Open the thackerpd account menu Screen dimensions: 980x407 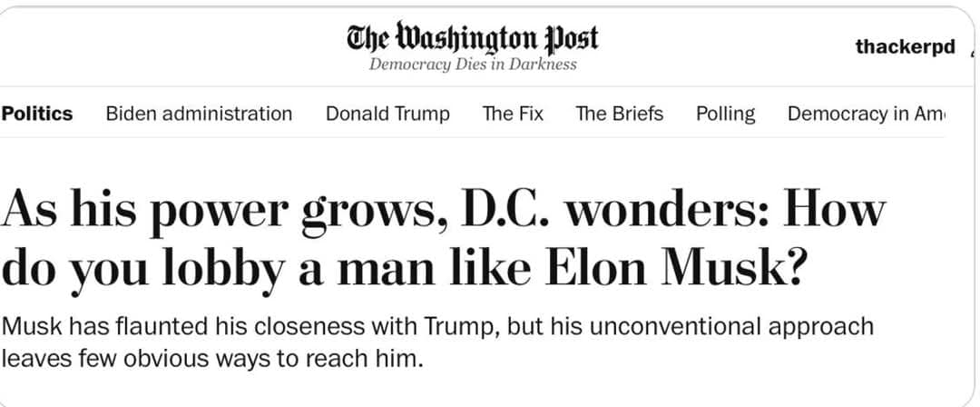(x=905, y=46)
